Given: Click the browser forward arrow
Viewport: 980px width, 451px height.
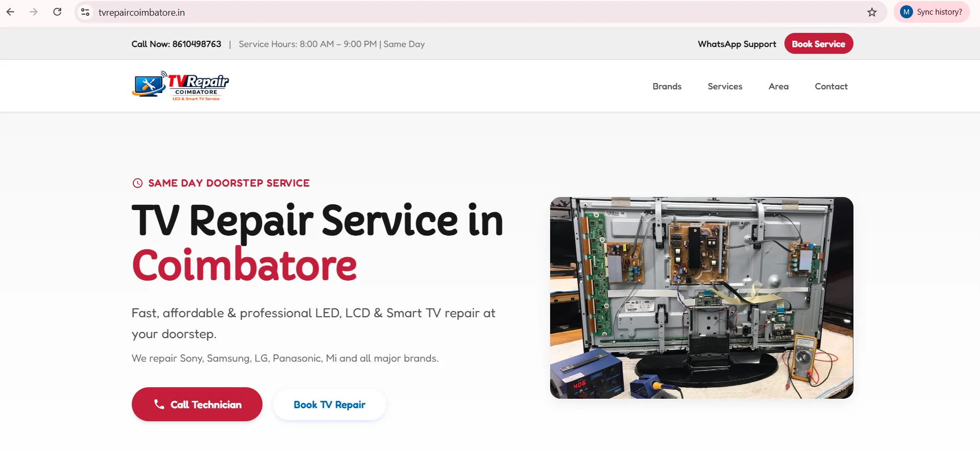Looking at the screenshot, I should 34,12.
